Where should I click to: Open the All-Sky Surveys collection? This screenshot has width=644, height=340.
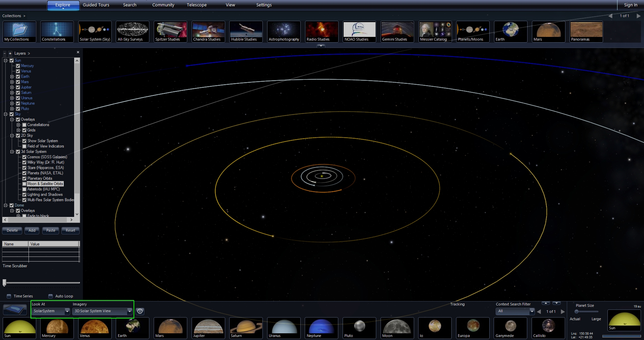133,32
